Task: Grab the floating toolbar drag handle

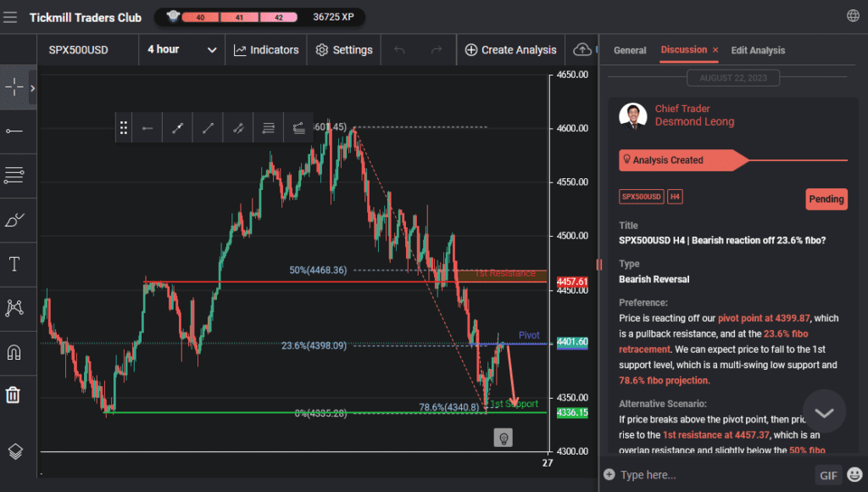Action: pyautogui.click(x=124, y=129)
